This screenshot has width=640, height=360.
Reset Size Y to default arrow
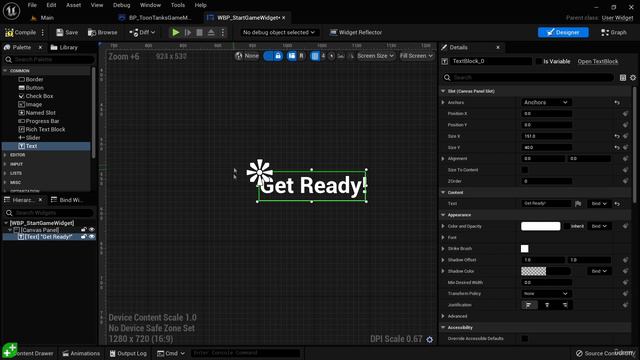pyautogui.click(x=617, y=147)
